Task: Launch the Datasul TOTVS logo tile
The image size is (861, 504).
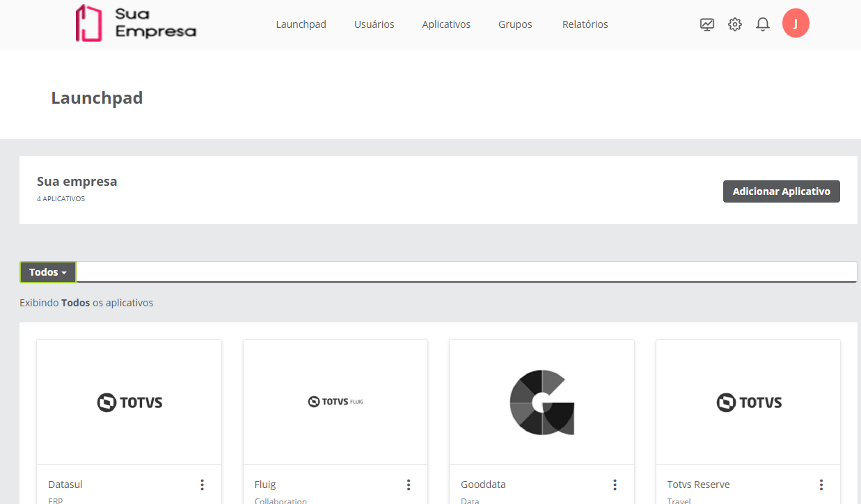Action: click(129, 402)
